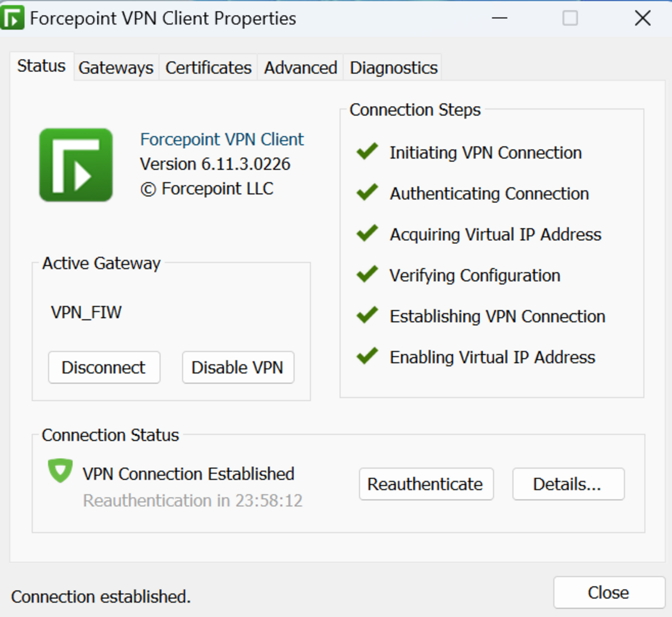Click the Version 6.11.3.0226 text

[215, 164]
